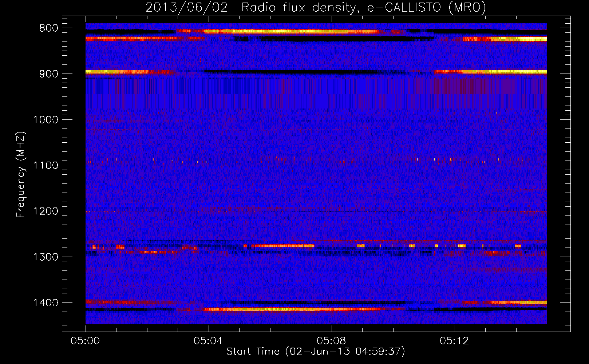Screen dimensions: 589x364
Task: Click the 05:12 time tick label
Action: 454,341
